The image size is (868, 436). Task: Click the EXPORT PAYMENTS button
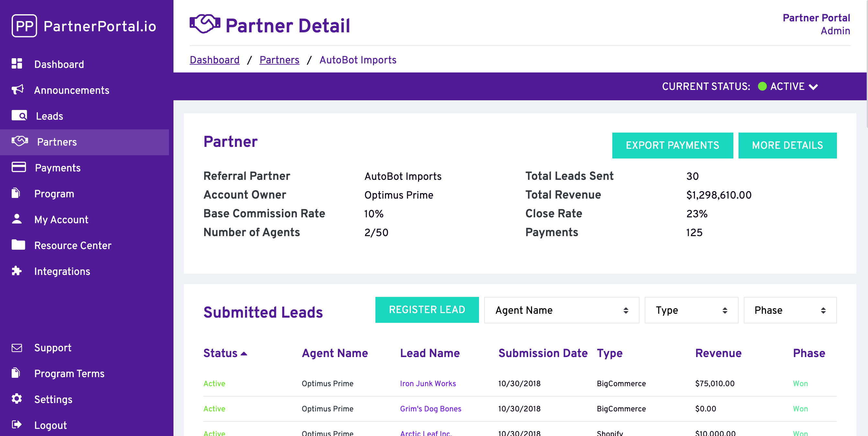[x=672, y=145]
